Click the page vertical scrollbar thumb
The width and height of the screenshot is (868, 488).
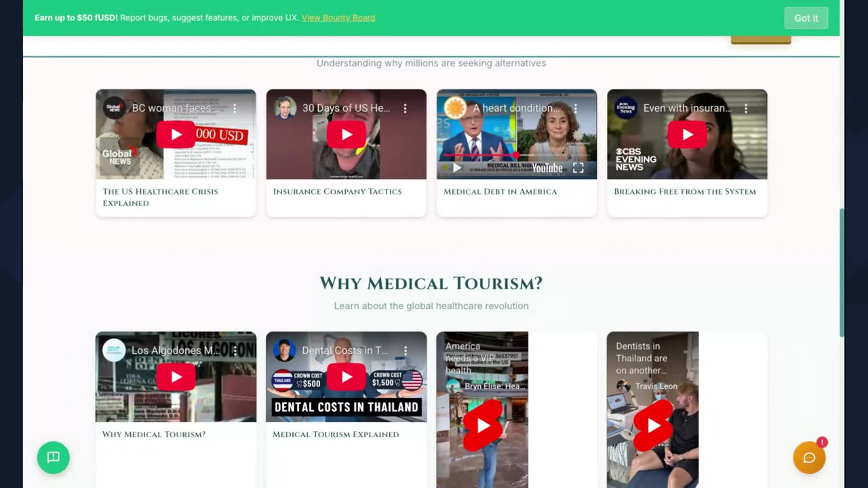[842, 272]
